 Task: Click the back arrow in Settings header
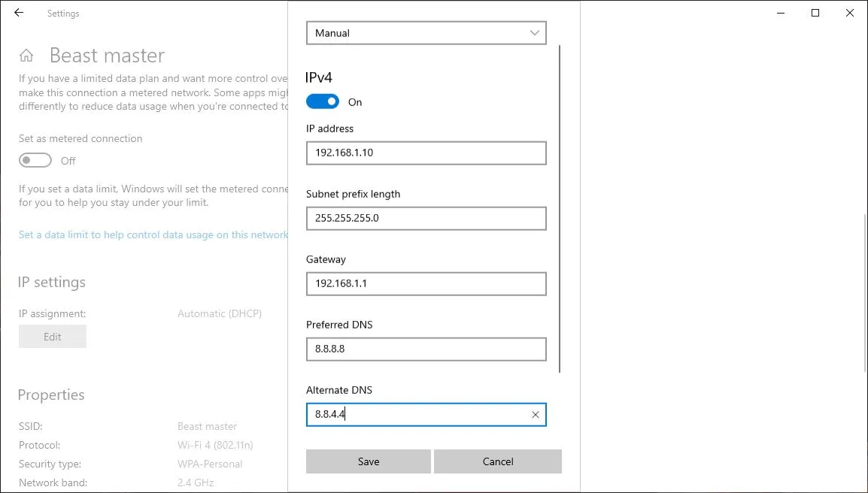click(x=18, y=13)
